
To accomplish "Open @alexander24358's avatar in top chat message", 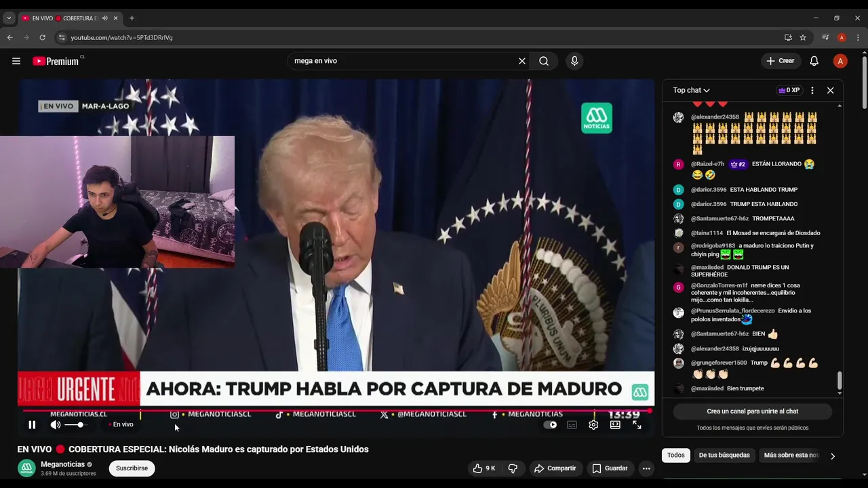I will (x=678, y=117).
